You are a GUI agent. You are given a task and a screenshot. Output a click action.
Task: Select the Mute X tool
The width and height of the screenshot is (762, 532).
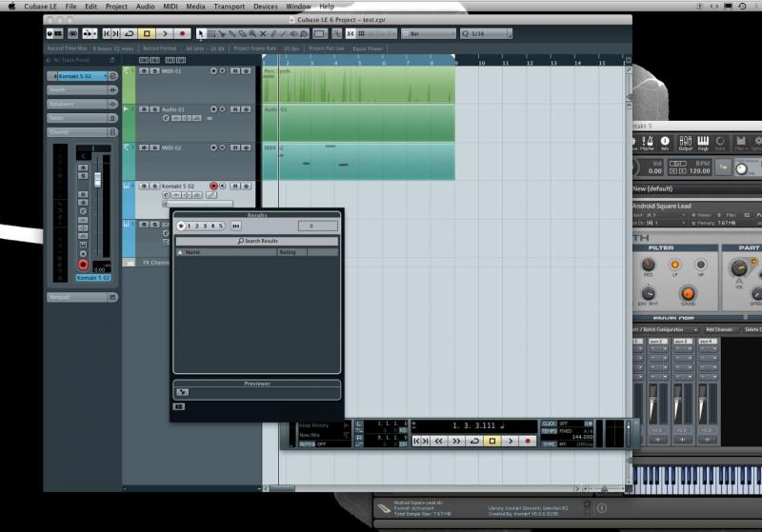263,33
